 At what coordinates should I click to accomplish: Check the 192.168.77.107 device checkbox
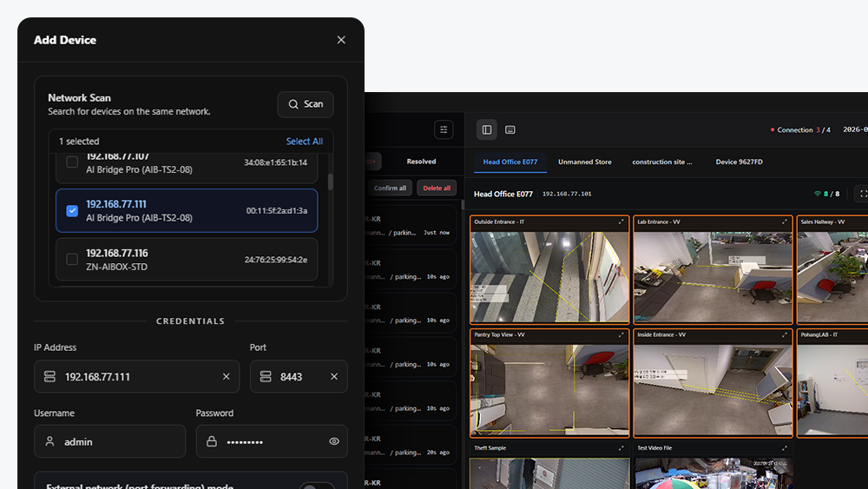72,162
